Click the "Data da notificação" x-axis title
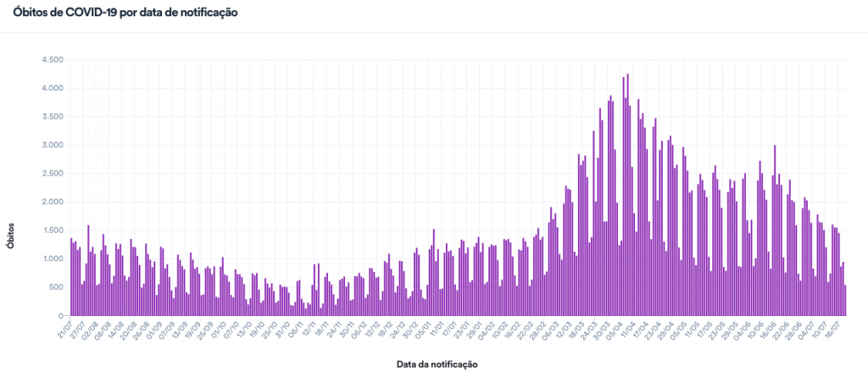 point(437,364)
